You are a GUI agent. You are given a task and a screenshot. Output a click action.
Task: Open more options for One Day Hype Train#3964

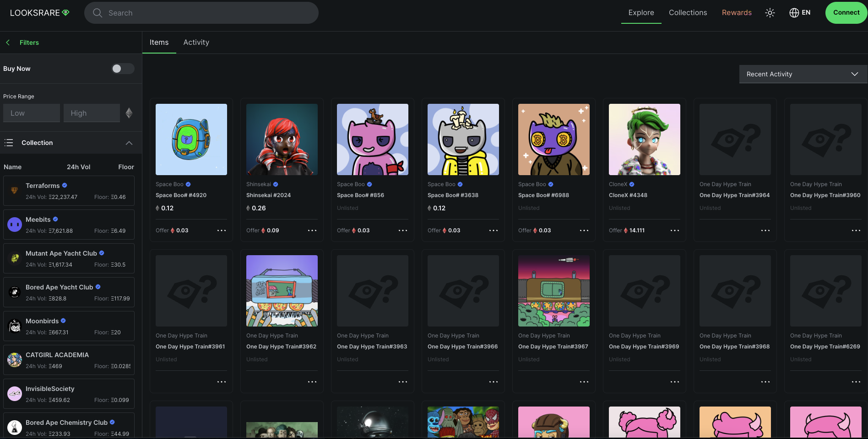765,230
